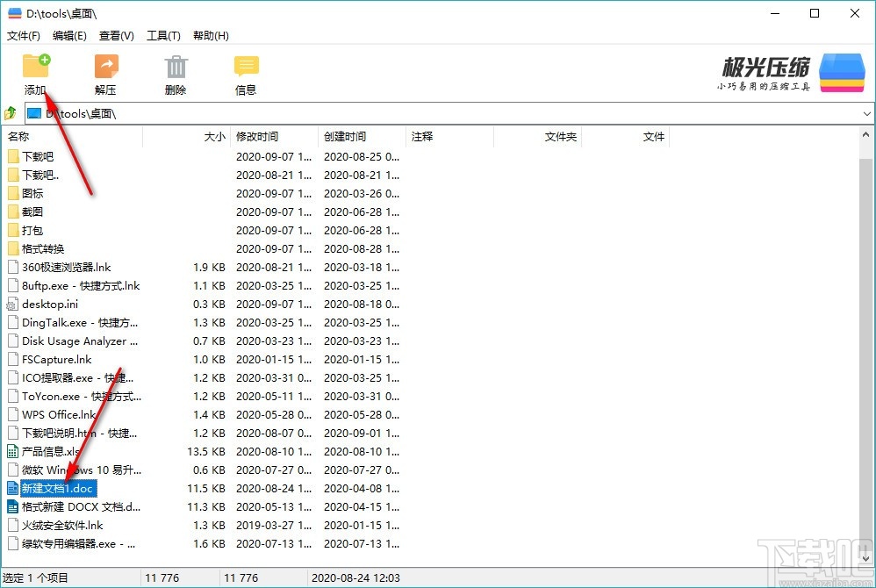
Task: Sort by 文件 column header
Action: coord(625,136)
